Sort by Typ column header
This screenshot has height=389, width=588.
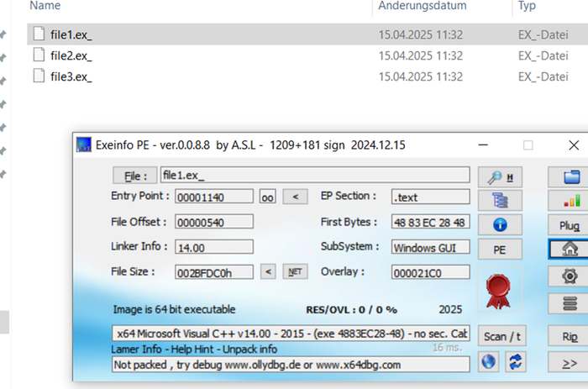coord(527,5)
